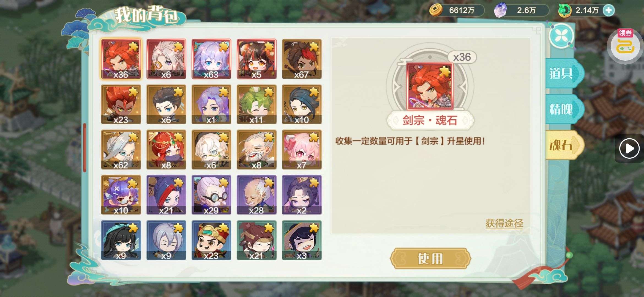644x297 pixels.
Task: Select the white-bearded elder soul stone x8
Action: [256, 149]
